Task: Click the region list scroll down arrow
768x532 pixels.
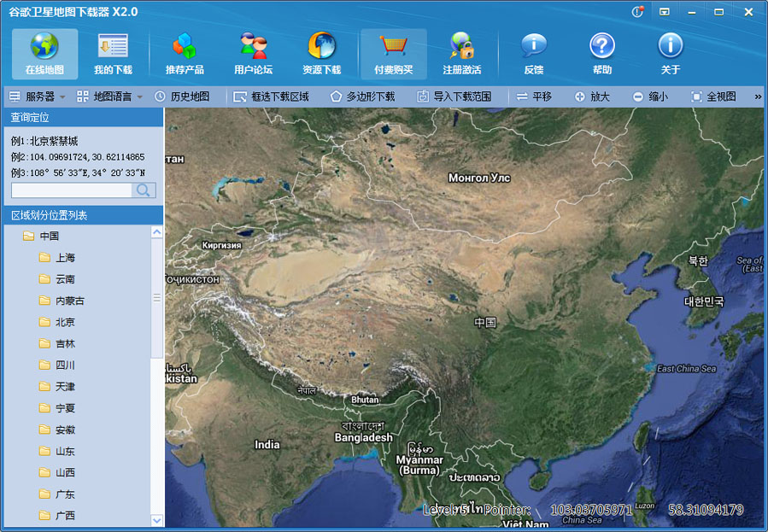Action: 156,519
